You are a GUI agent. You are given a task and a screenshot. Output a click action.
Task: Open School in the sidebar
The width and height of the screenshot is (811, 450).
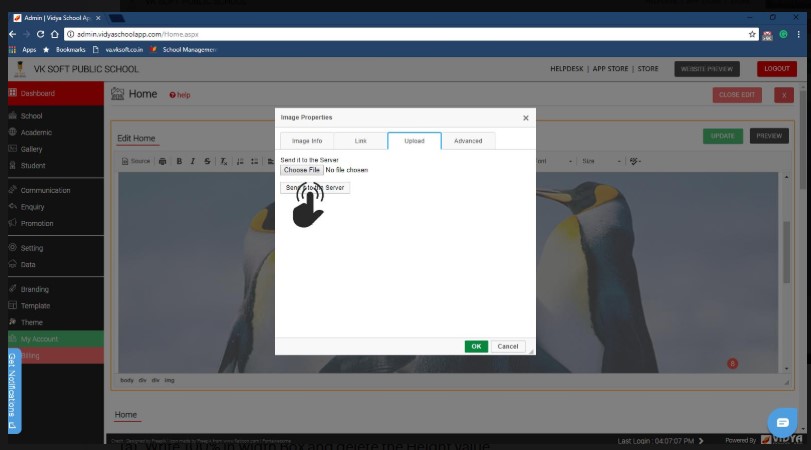56,116
